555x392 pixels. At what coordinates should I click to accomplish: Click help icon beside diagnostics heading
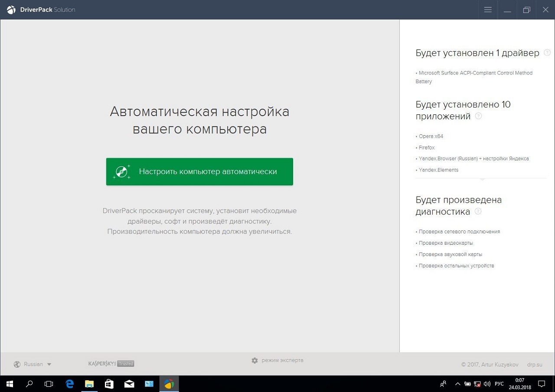pos(478,211)
